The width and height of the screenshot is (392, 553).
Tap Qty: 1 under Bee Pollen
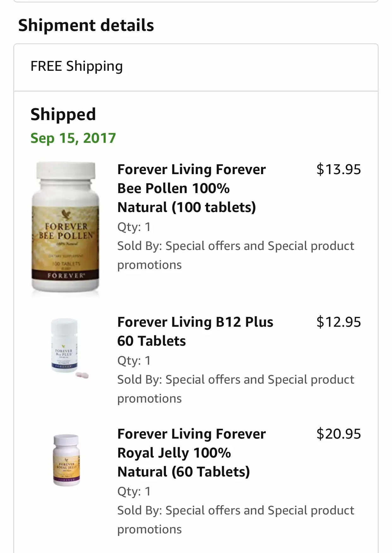point(134,227)
